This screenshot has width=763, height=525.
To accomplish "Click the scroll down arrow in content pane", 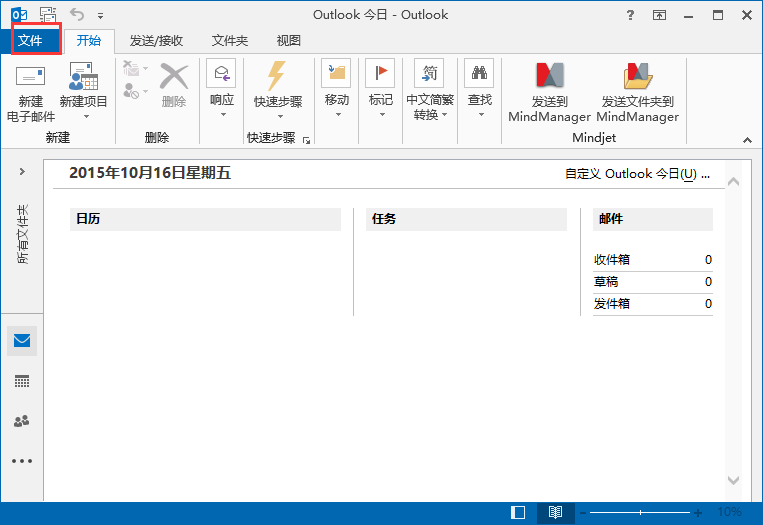I will (x=733, y=480).
